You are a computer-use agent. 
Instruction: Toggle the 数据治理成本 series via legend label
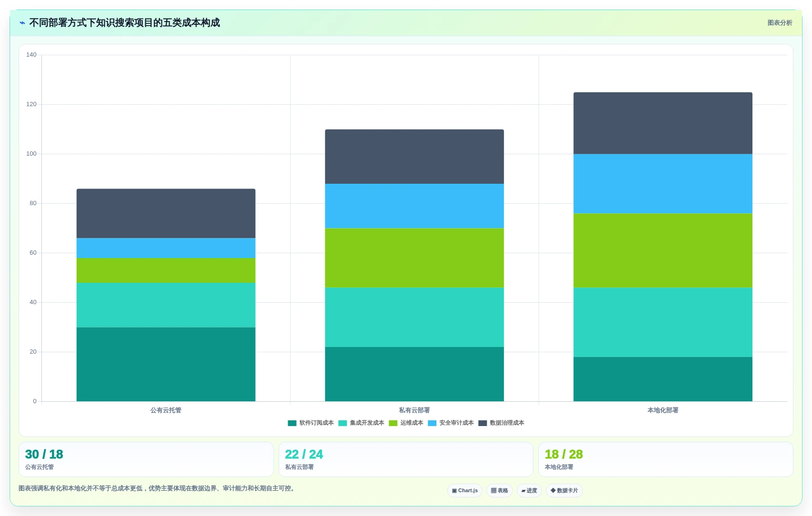[x=507, y=423]
